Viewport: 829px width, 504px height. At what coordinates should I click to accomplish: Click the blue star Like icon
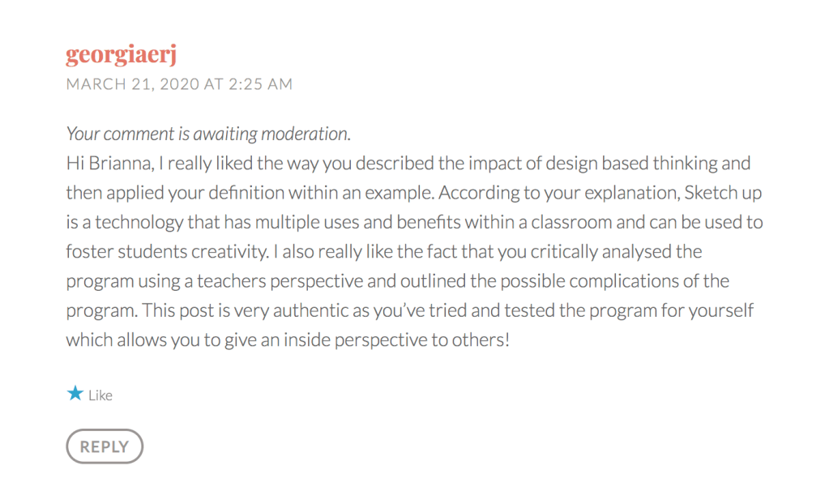(x=75, y=394)
